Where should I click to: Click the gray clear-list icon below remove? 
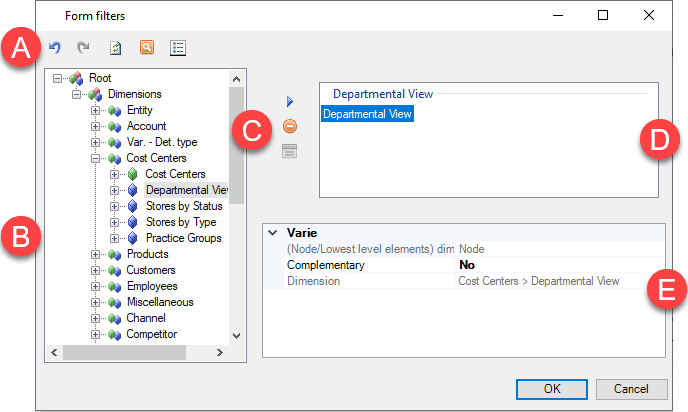(290, 151)
